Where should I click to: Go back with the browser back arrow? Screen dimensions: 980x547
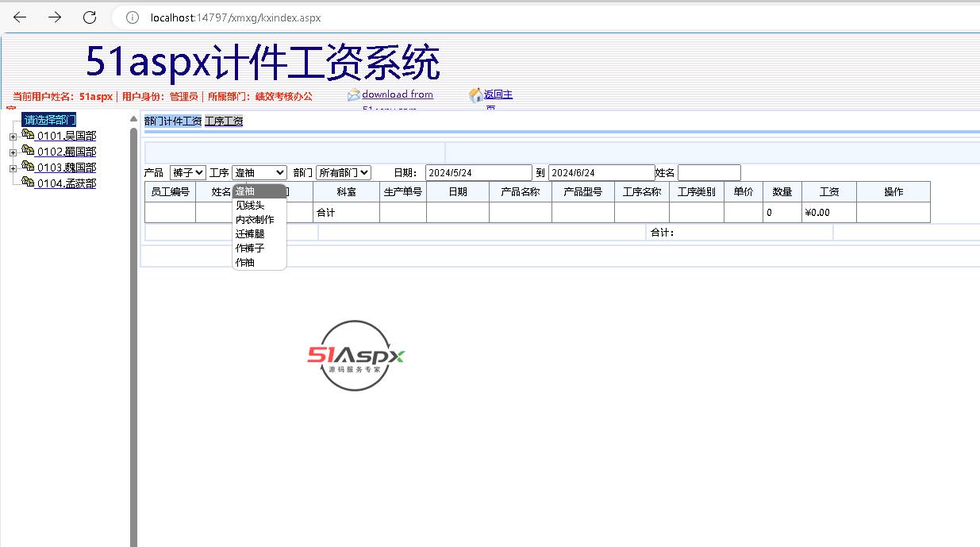pos(20,17)
